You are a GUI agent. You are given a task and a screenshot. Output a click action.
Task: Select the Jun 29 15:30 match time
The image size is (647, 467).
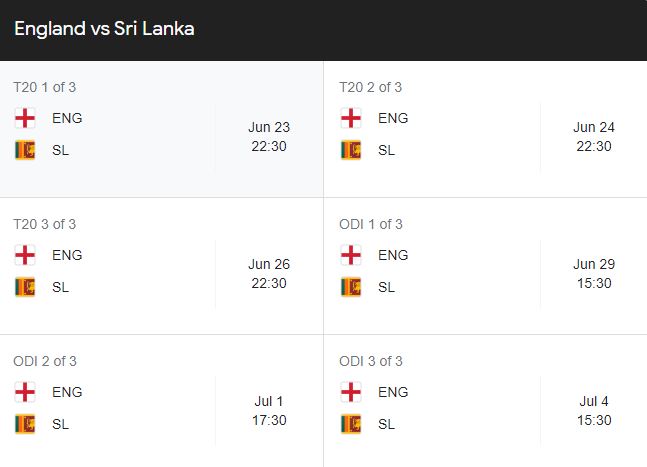click(x=594, y=274)
